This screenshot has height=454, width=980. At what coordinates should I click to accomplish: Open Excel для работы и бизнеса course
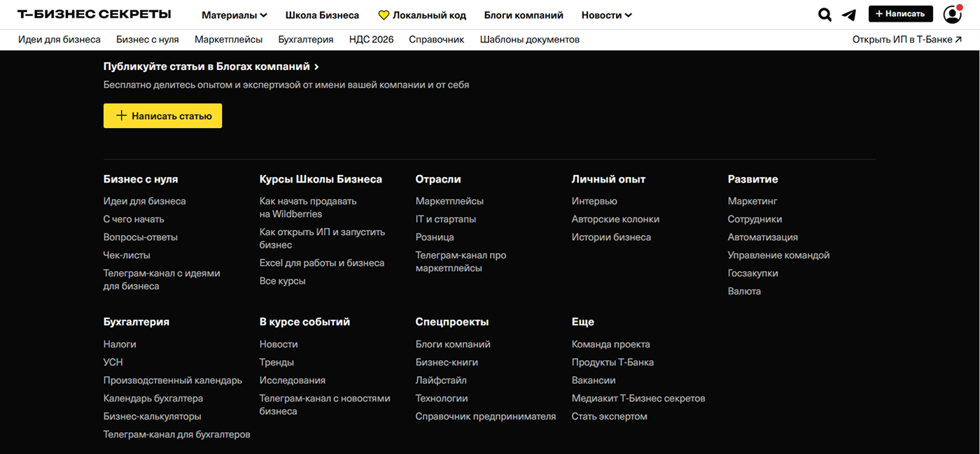tap(322, 263)
